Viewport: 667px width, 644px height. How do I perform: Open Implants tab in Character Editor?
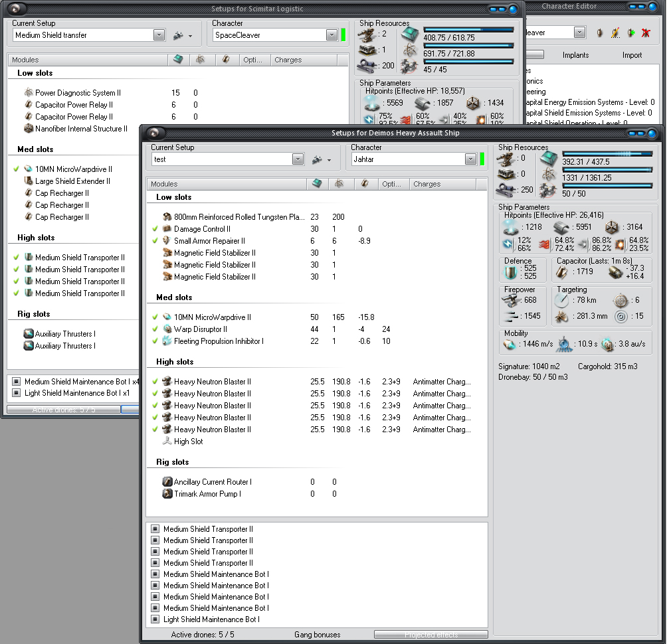click(x=575, y=55)
